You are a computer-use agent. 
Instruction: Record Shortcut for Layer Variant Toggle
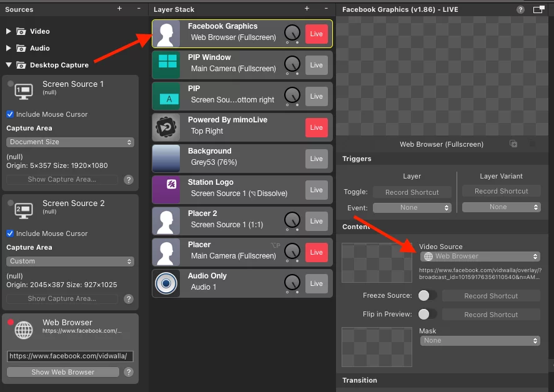pos(501,191)
